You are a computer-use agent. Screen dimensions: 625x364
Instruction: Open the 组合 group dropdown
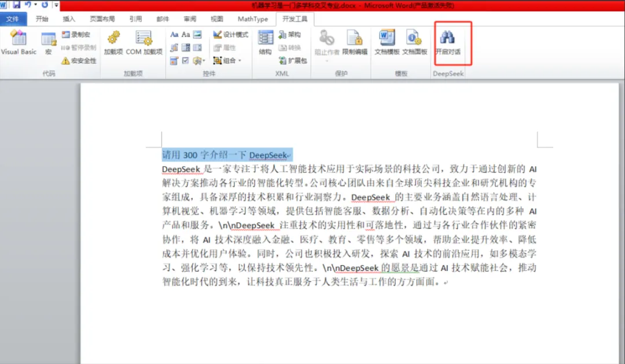227,61
